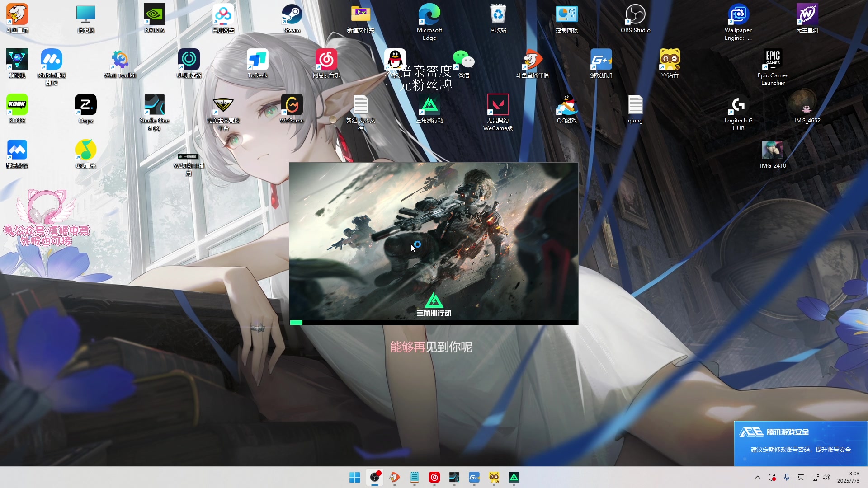This screenshot has width=868, height=488.
Task: Launch the ToDesk desktop shortcut
Action: coord(258,63)
